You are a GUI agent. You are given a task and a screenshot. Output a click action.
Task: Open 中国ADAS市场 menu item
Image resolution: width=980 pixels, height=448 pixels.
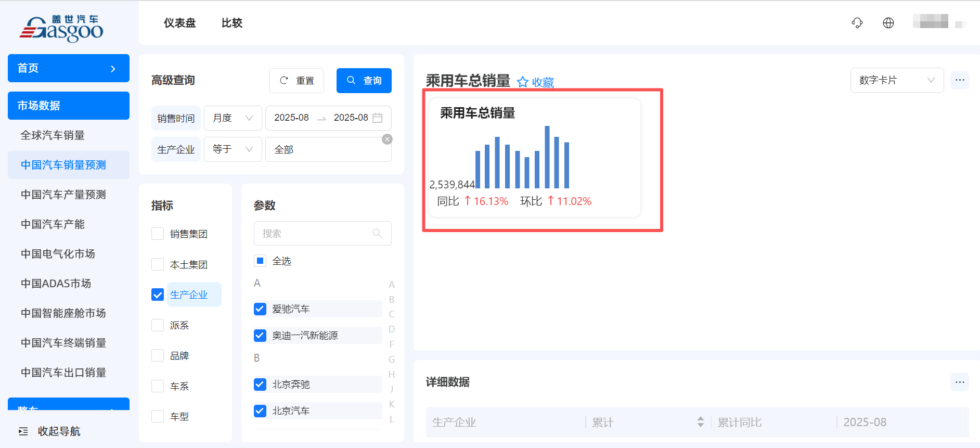tap(69, 284)
